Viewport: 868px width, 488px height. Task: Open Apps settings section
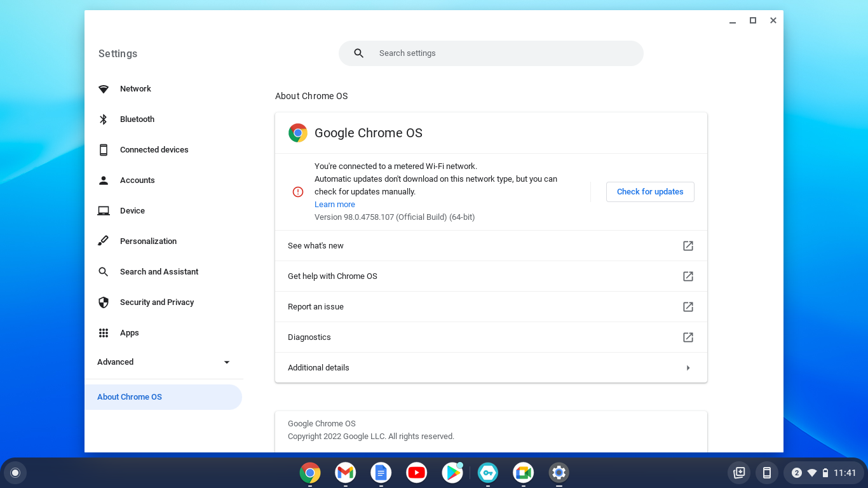pos(164,333)
